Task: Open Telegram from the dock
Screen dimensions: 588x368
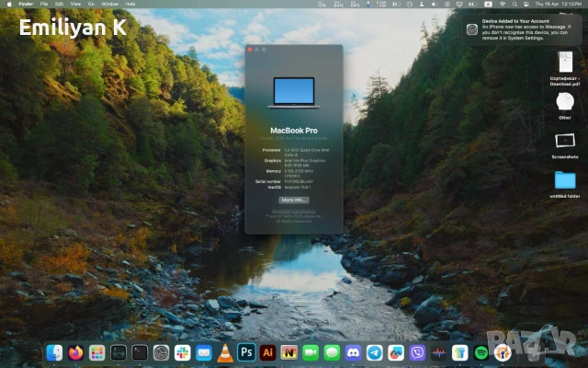Action: pyautogui.click(x=375, y=353)
